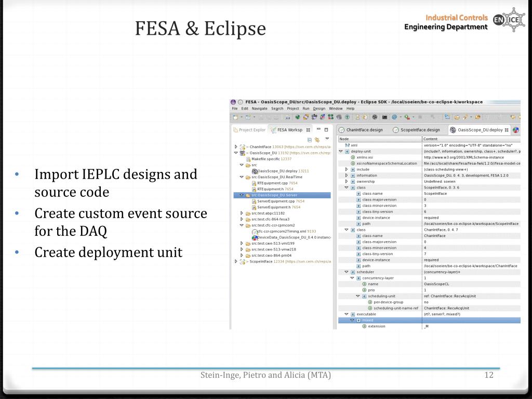Viewport: 532px width, 399px height.
Task: Open the Project menu
Action: point(293,109)
